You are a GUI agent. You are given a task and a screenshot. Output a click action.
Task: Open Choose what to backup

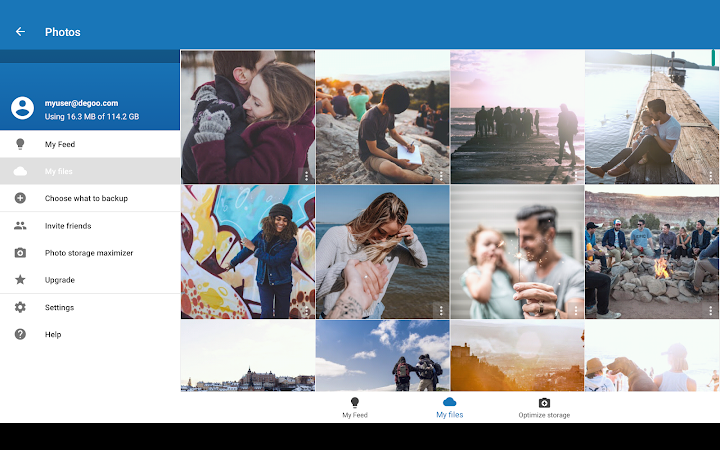coord(90,198)
